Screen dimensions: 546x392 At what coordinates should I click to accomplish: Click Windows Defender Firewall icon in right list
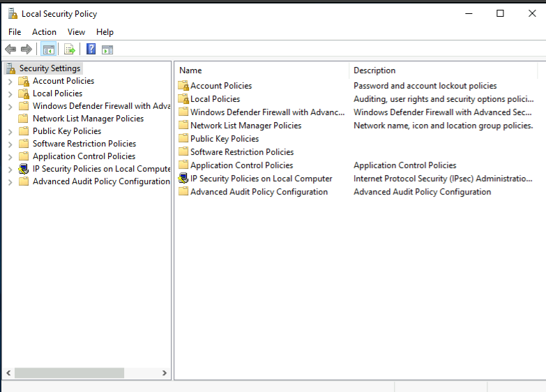183,112
